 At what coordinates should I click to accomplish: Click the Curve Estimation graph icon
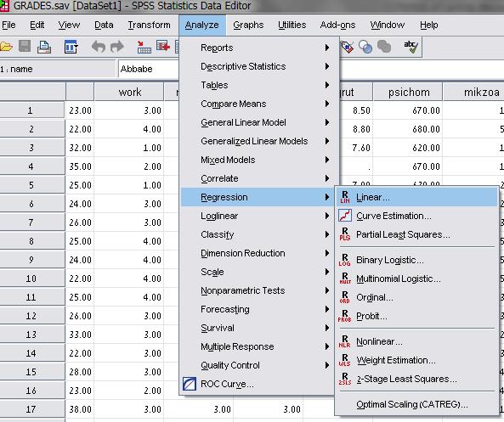point(345,216)
